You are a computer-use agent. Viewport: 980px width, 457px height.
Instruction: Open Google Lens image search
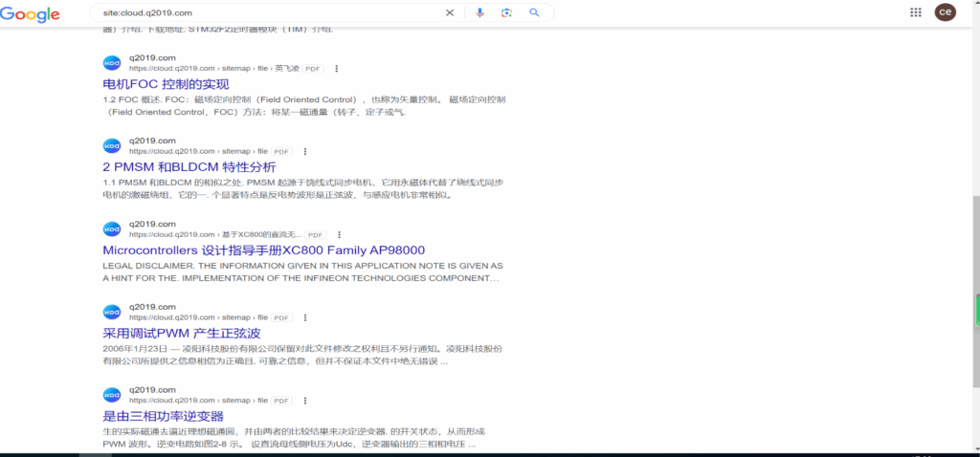pos(506,12)
